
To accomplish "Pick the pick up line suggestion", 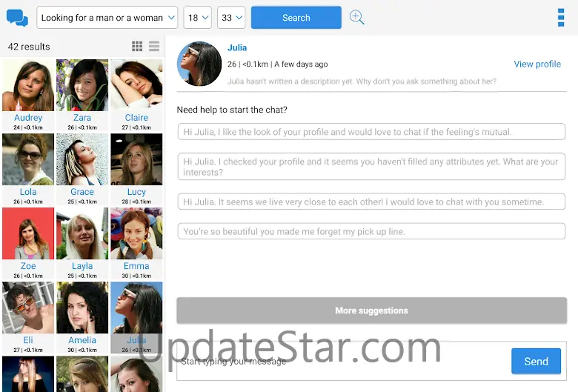I will 371,231.
